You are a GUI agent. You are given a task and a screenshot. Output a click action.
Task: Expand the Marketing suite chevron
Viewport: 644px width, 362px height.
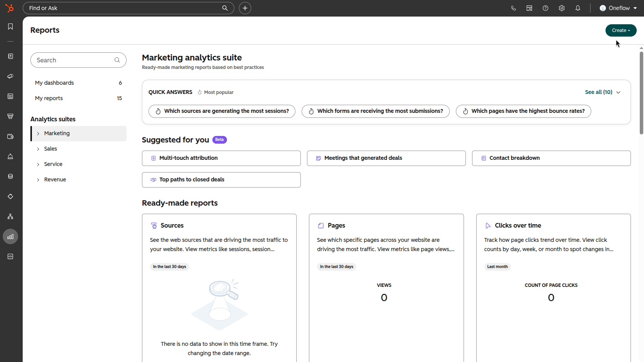[38, 134]
